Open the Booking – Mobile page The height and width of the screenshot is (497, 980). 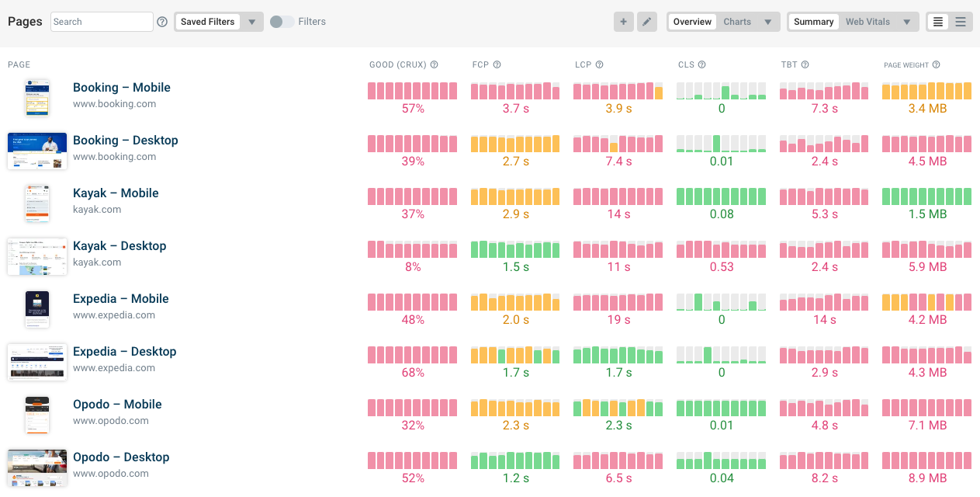click(122, 88)
